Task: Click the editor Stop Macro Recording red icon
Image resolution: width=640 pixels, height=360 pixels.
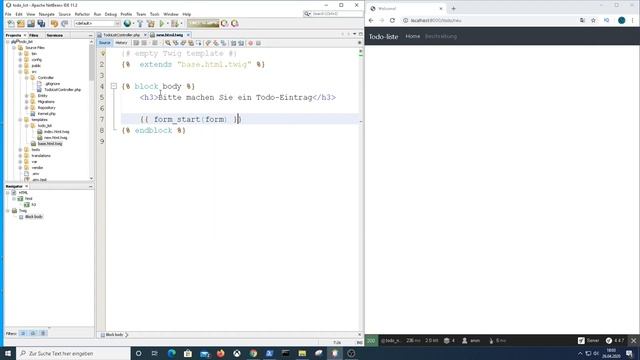Action: pos(251,43)
